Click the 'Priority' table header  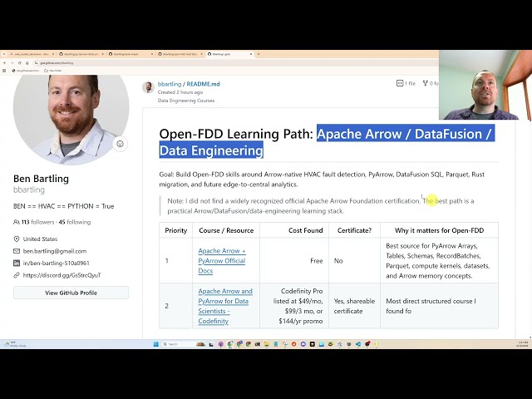(175, 230)
